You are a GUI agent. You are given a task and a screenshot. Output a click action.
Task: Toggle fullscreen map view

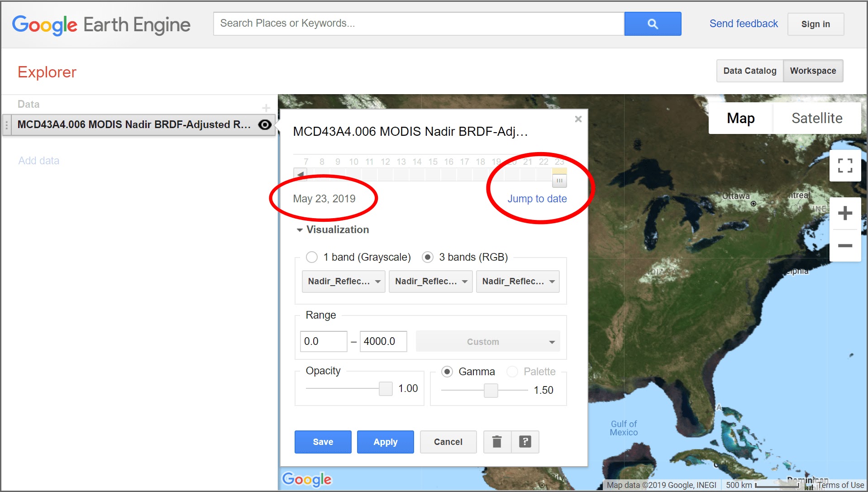tap(845, 165)
